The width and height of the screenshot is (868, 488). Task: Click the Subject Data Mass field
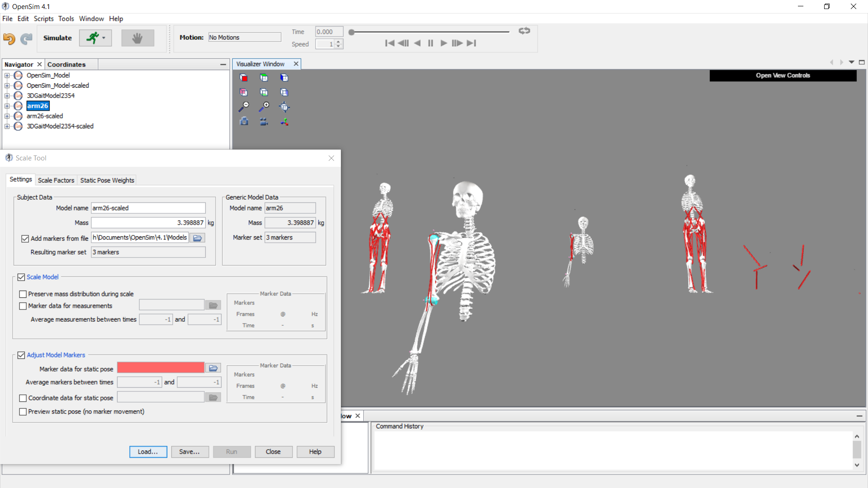coord(148,223)
